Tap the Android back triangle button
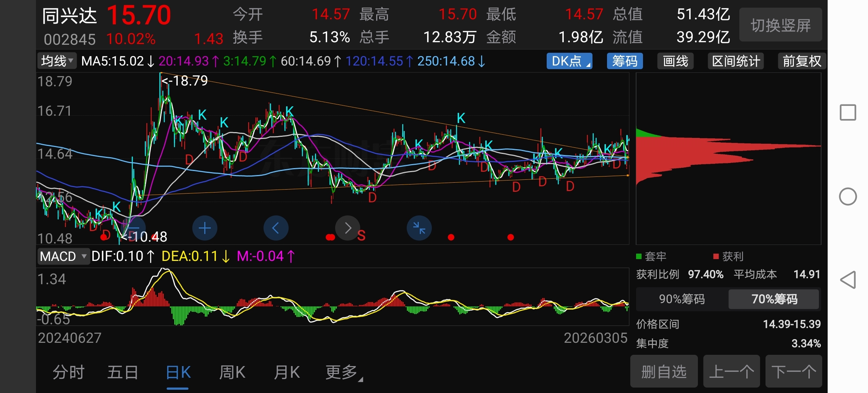868x393 pixels. point(848,280)
